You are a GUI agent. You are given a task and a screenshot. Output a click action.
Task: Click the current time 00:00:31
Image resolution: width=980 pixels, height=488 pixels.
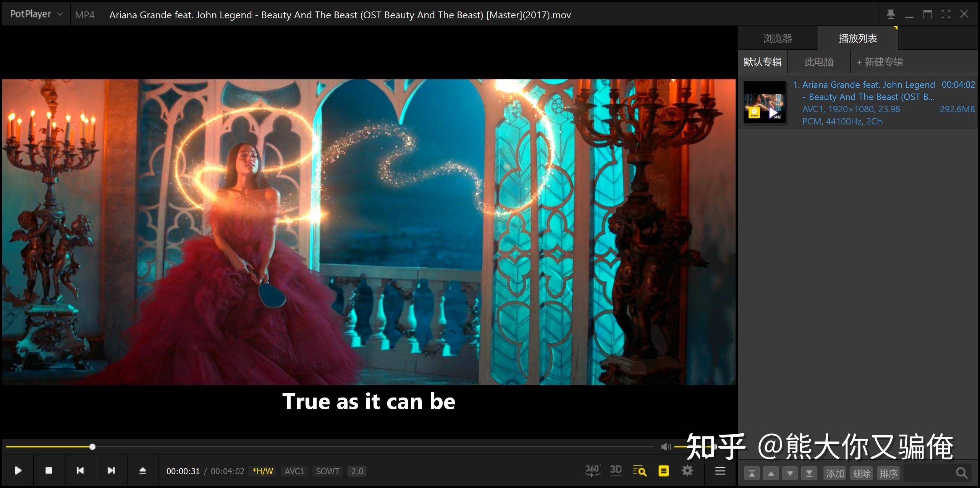[183, 471]
